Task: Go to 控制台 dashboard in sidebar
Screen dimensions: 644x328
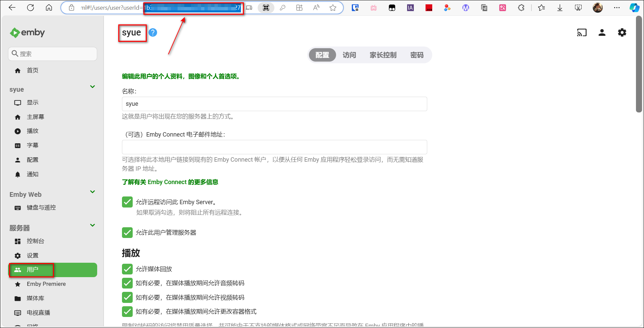Action: pyautogui.click(x=35, y=241)
